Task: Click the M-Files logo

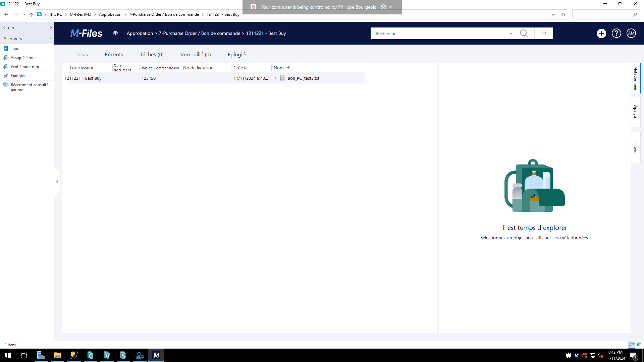Action: pos(86,33)
